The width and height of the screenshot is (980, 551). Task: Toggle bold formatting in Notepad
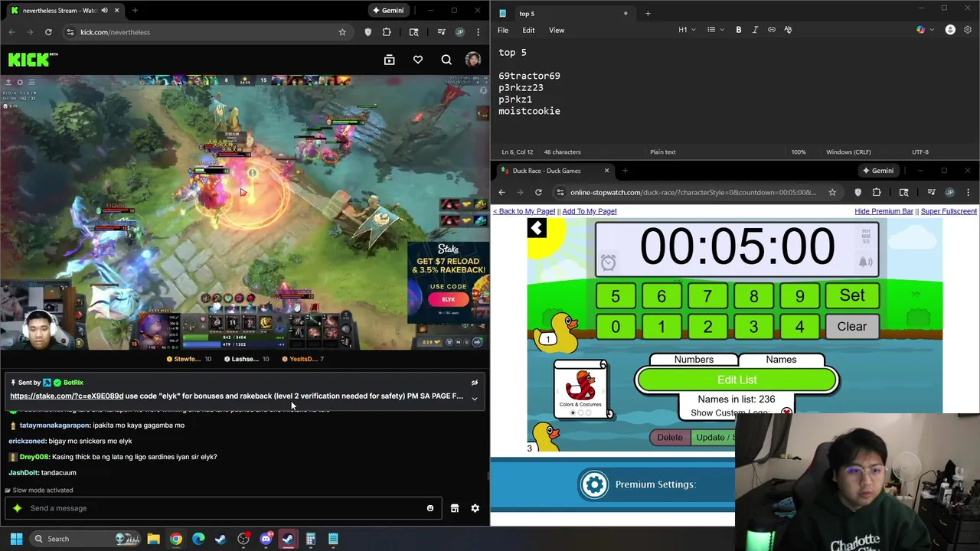click(x=739, y=30)
